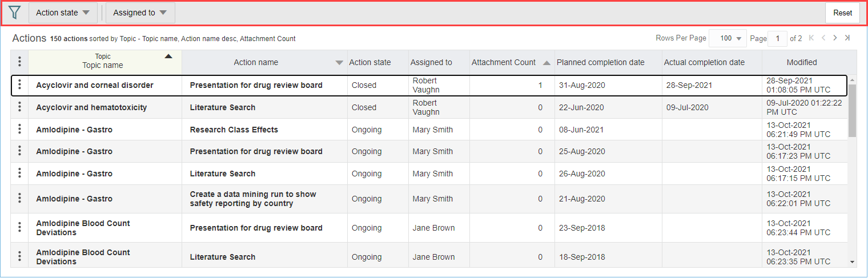Toggle sort arrow on Topic name column
The width and height of the screenshot is (868, 278).
[x=168, y=57]
